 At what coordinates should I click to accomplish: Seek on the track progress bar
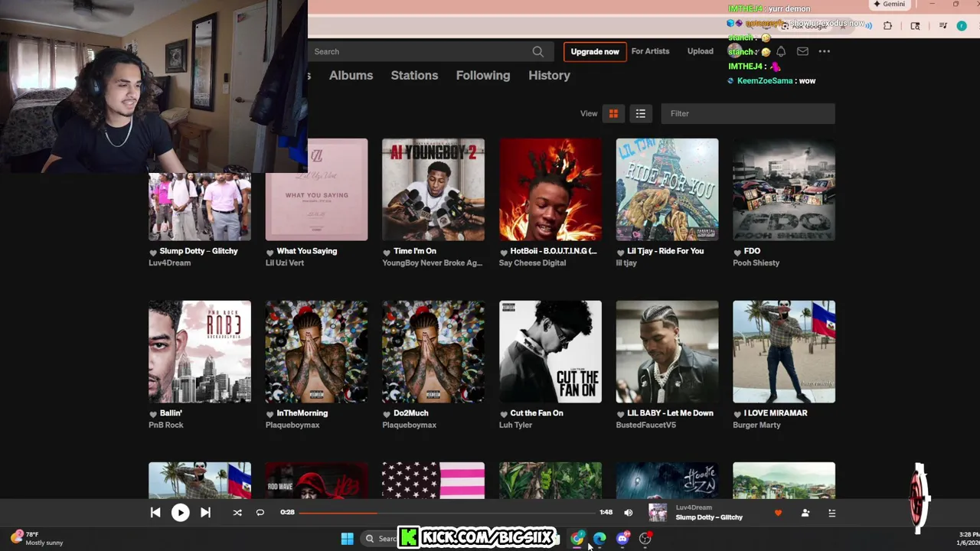pyautogui.click(x=446, y=513)
